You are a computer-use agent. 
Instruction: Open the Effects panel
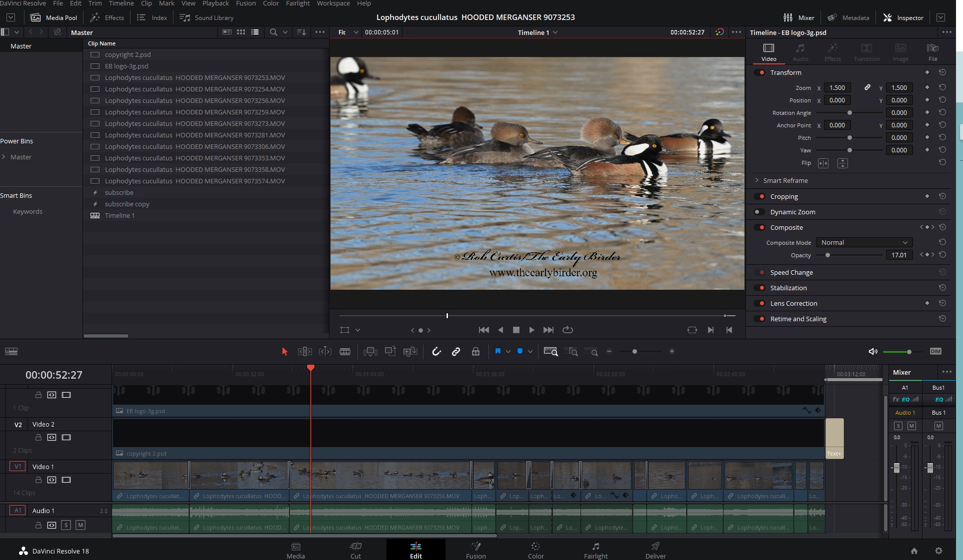(x=107, y=17)
